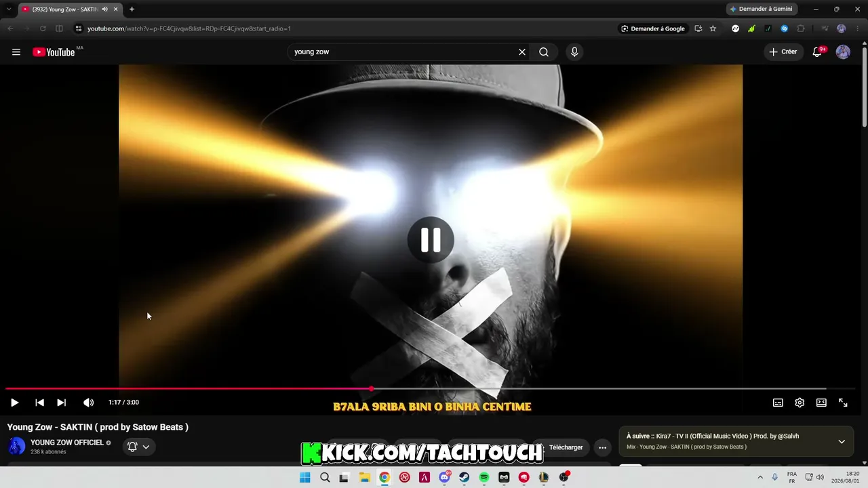
Task: Skip to the next video
Action: 61,403
